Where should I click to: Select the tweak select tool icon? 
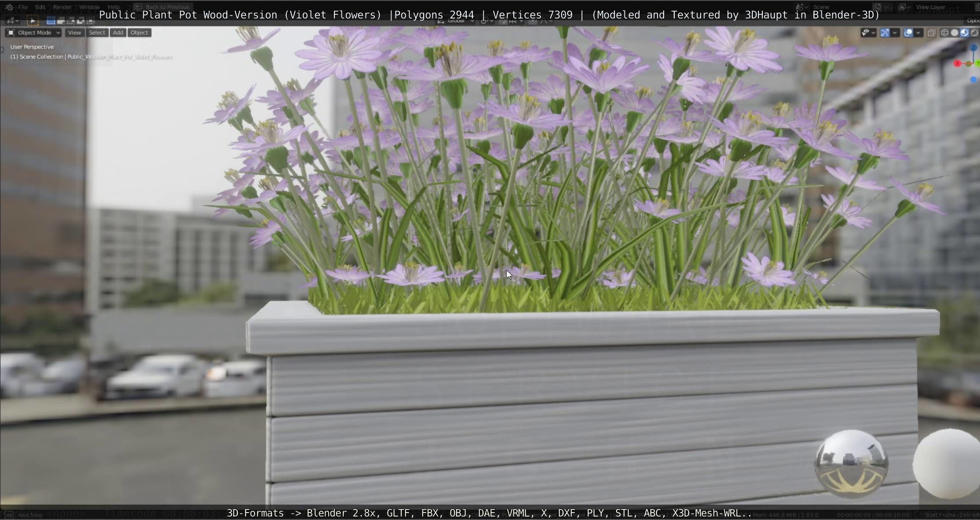33,21
